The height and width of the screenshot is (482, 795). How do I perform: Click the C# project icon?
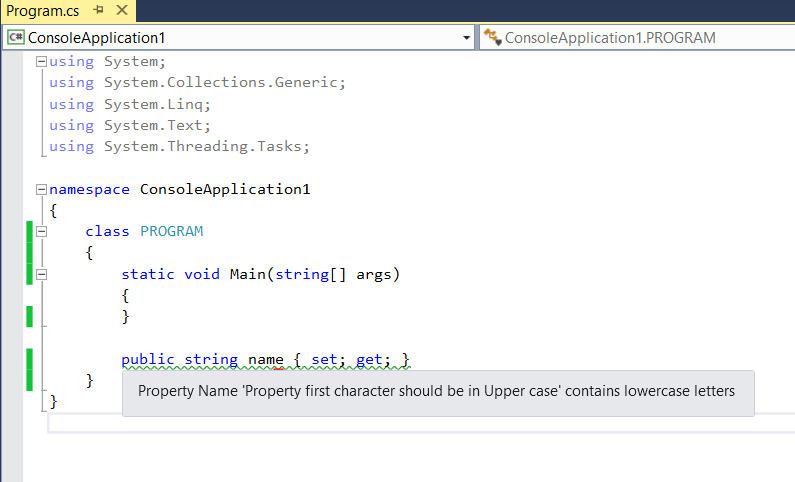pyautogui.click(x=16, y=38)
